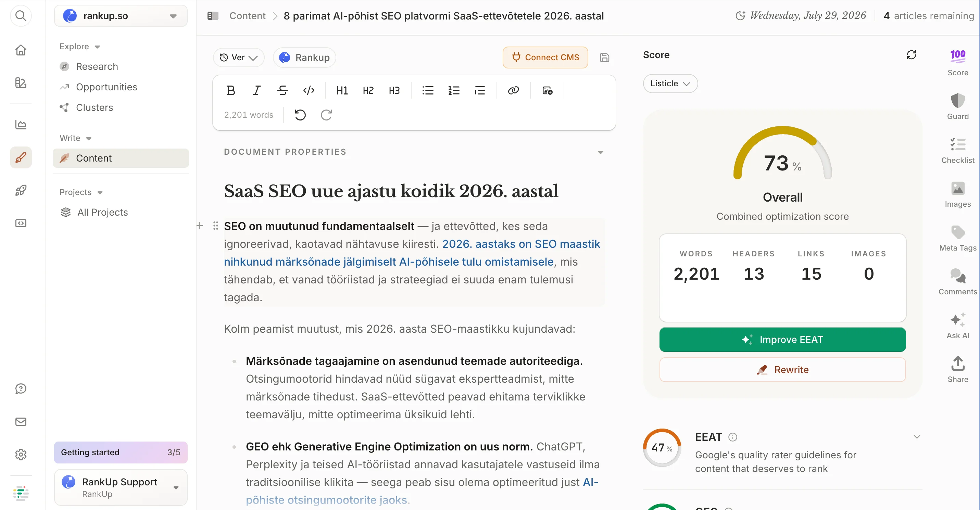The height and width of the screenshot is (510, 980).
Task: Open the rankup.so workspace dropdown
Action: coord(121,16)
